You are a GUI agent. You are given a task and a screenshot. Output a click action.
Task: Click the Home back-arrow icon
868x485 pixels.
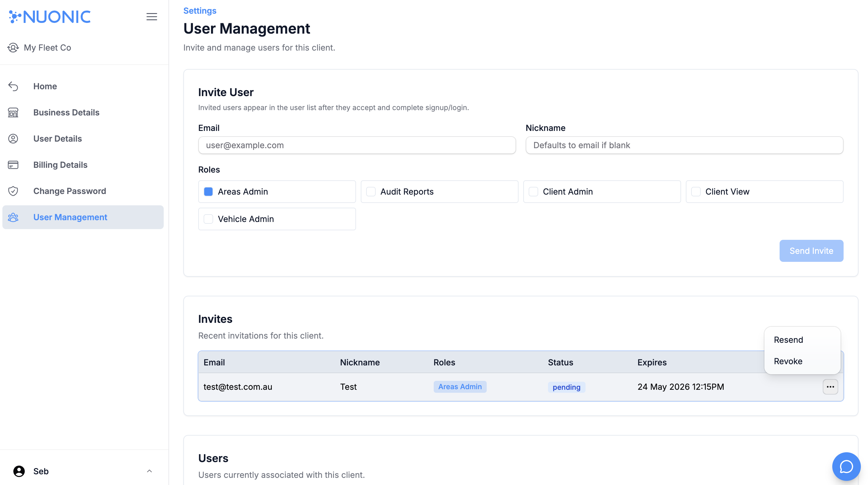coord(13,86)
